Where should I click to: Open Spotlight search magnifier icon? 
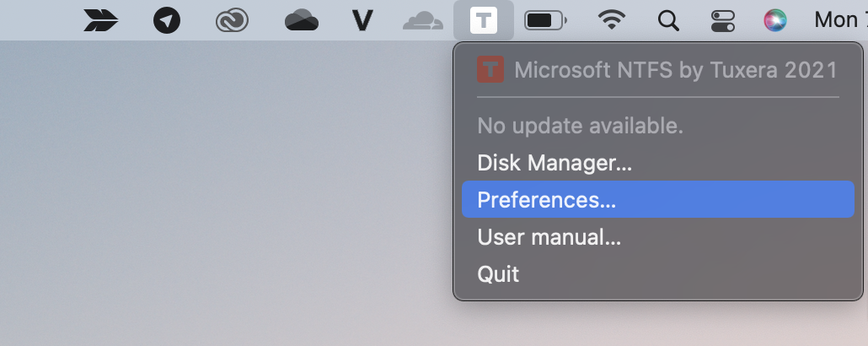click(x=668, y=21)
